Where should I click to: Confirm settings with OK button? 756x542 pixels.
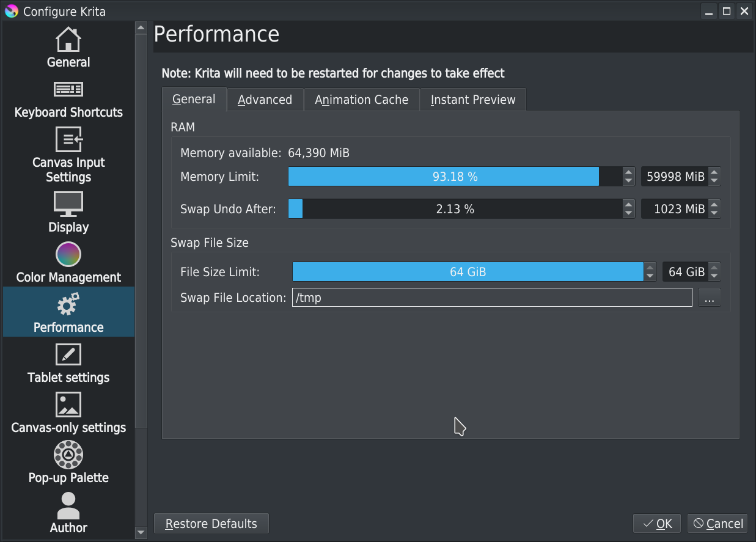click(658, 524)
